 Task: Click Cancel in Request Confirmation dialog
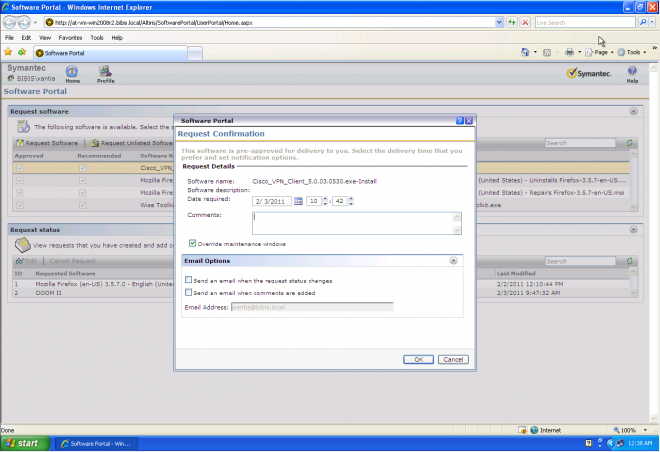click(453, 359)
